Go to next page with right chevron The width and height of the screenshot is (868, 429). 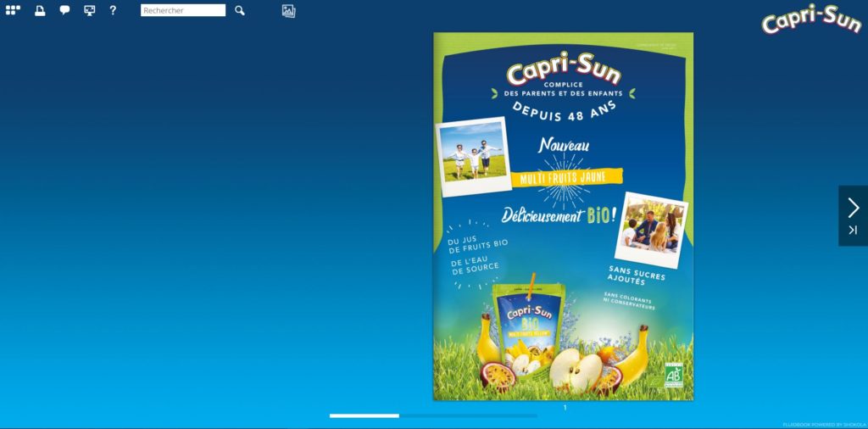click(x=853, y=207)
